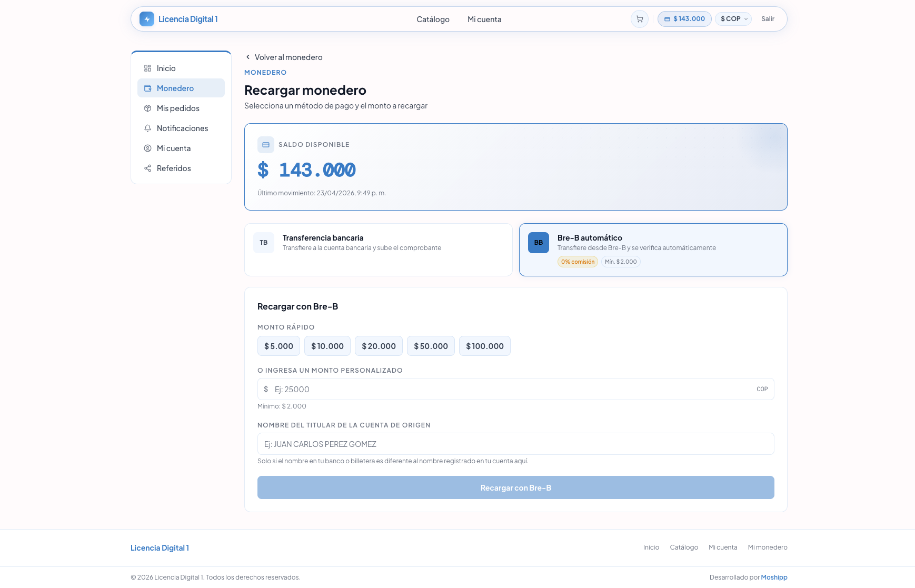The width and height of the screenshot is (915, 588).
Task: Select the Monedero wallet icon in sidebar
Action: (x=147, y=88)
